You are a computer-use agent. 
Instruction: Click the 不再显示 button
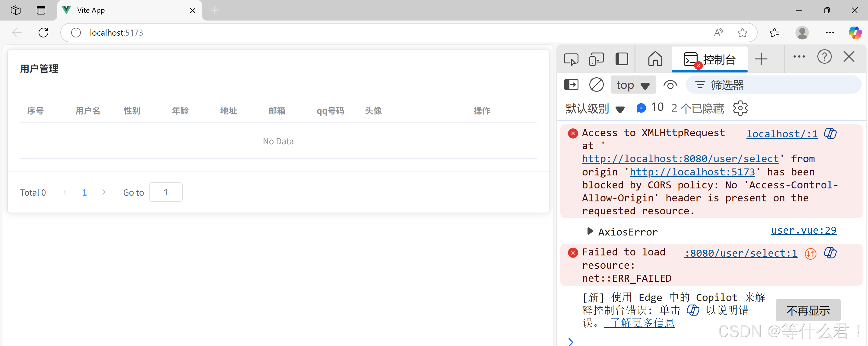[807, 310]
